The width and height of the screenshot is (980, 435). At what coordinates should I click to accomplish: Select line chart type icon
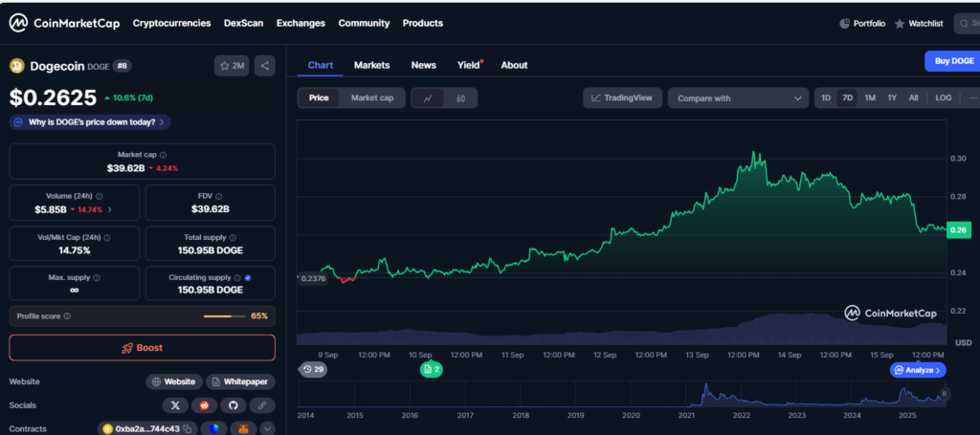[x=428, y=98]
